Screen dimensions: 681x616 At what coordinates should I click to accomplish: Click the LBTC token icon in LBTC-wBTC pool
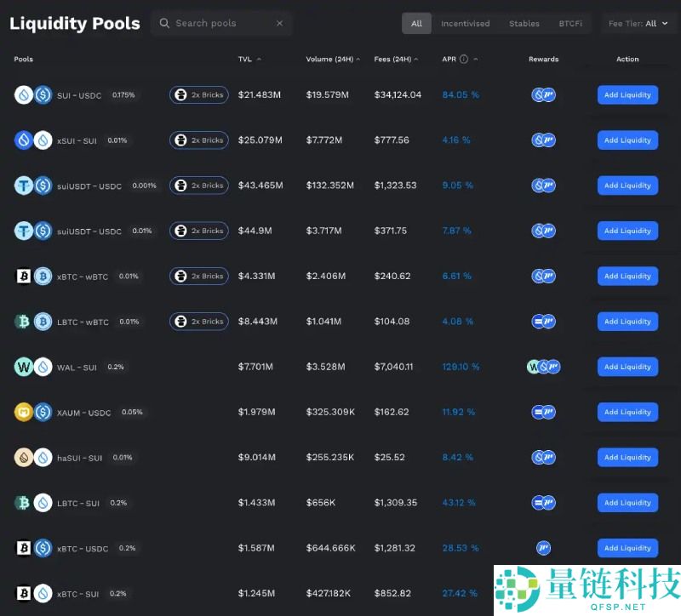[x=23, y=321]
